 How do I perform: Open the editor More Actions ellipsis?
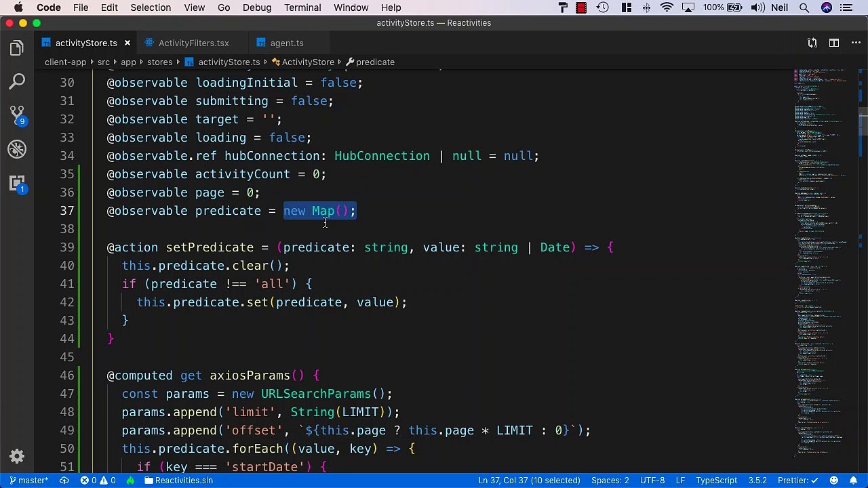[x=856, y=43]
